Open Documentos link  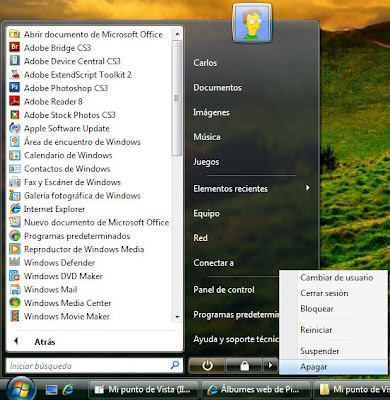click(217, 88)
